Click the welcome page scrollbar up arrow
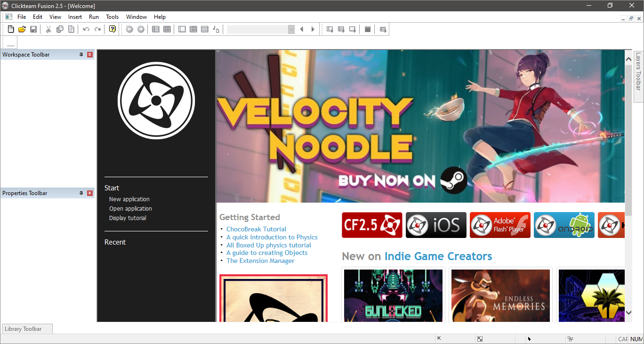644x344 pixels. coord(628,59)
